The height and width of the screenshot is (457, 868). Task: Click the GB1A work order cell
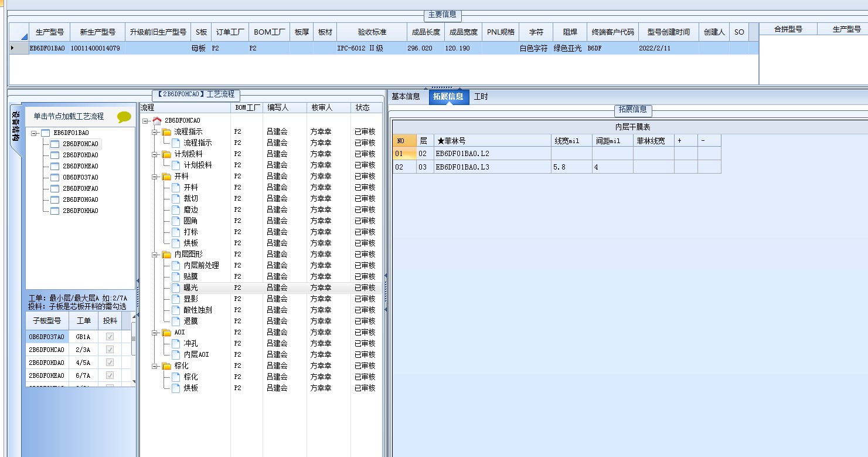(83, 337)
